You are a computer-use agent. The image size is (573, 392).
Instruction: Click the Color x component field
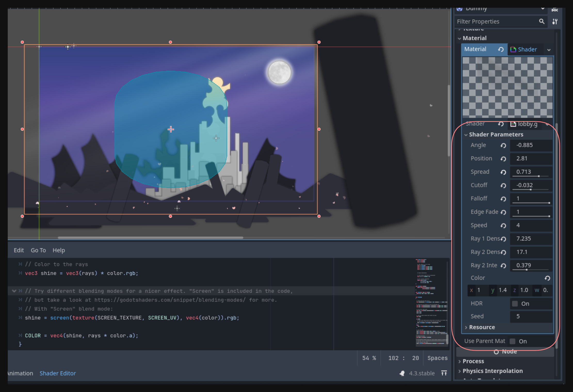[478, 290]
